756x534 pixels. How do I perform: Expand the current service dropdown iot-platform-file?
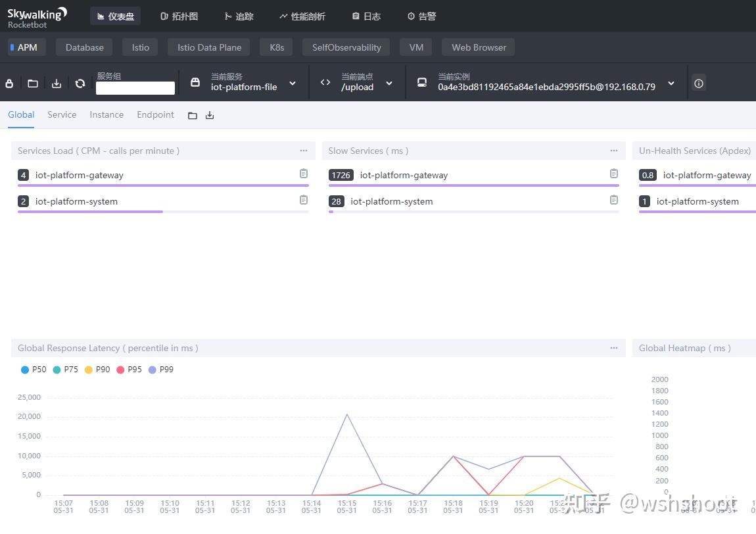tap(293, 84)
